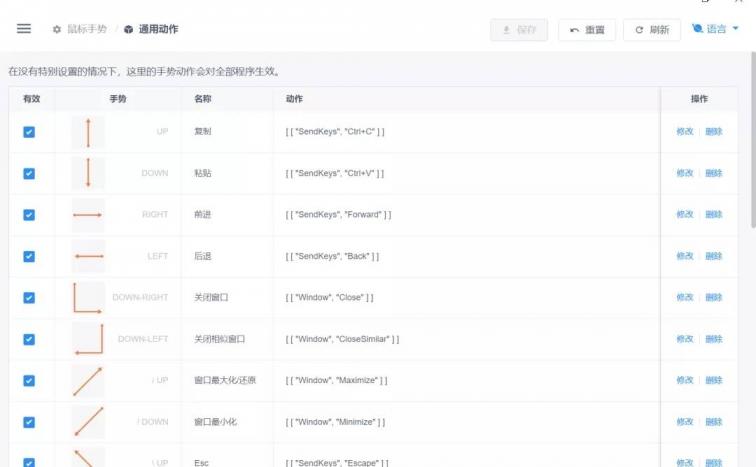Click the action text containing "Ctrl+C"
This screenshot has height=467, width=756.
pyautogui.click(x=335, y=131)
